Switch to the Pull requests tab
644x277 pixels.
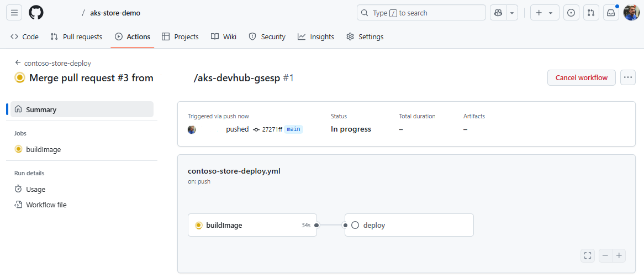click(x=76, y=36)
